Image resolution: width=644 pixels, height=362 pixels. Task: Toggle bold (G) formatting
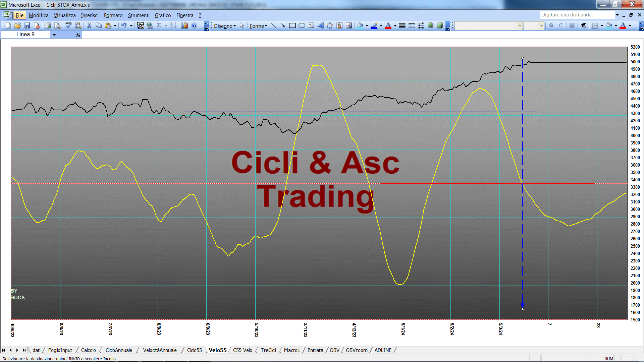[x=551, y=25]
